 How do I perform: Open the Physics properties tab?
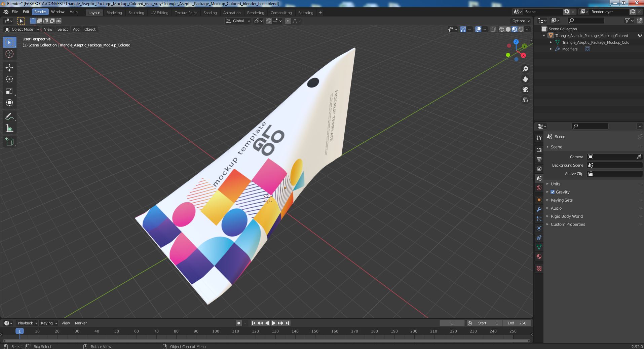click(539, 228)
